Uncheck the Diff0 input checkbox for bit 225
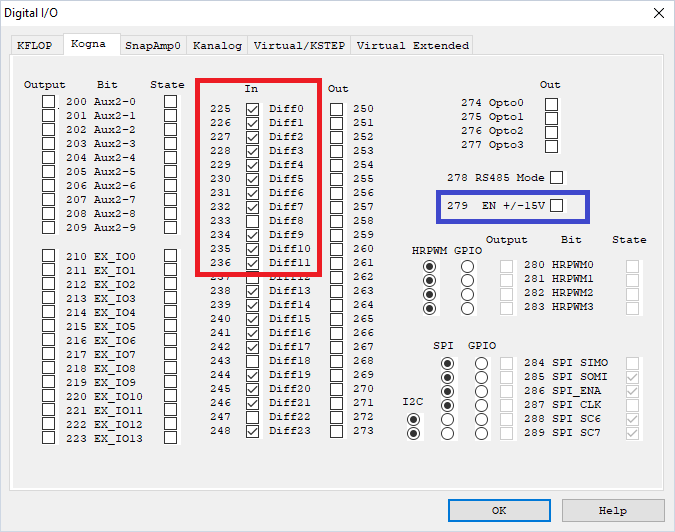Screen dimensions: 675x532 [252, 109]
